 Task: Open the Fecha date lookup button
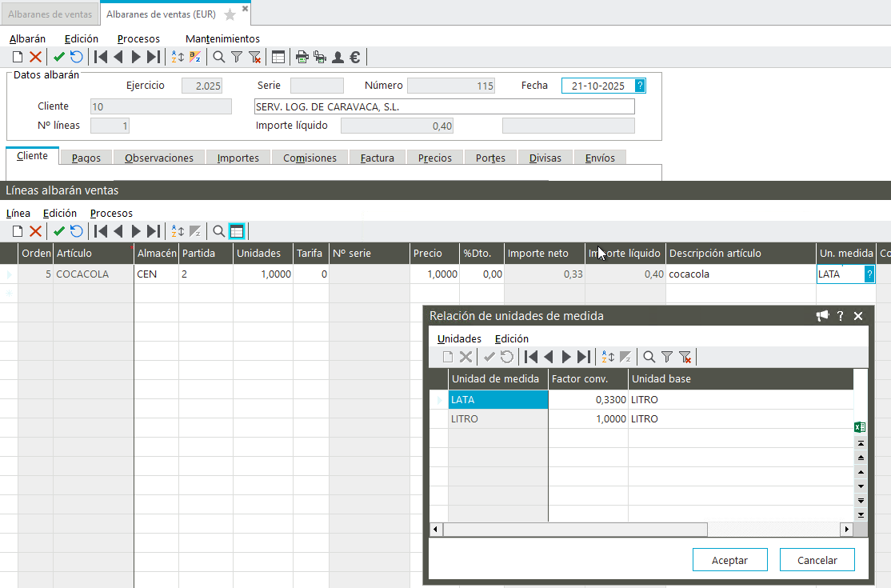pos(640,86)
